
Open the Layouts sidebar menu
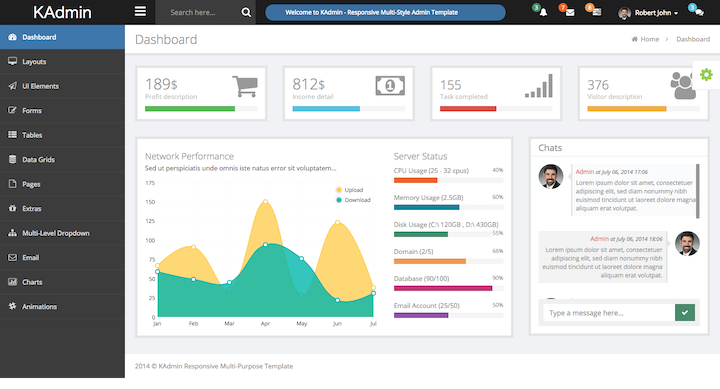pyautogui.click(x=62, y=62)
